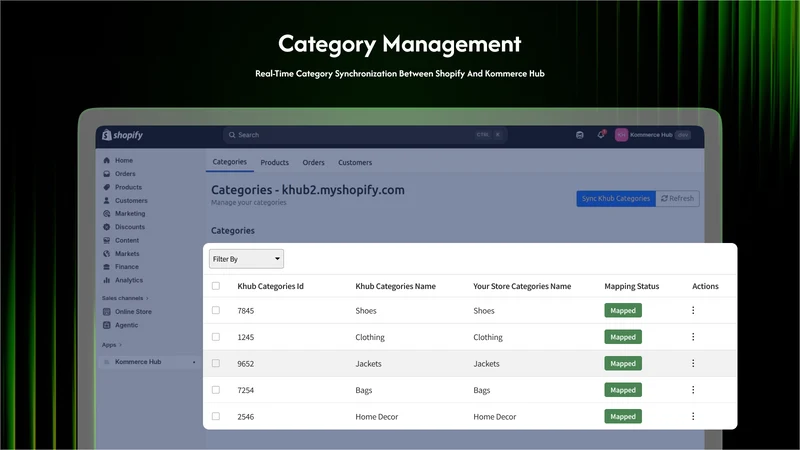Open actions menu for Clothing row
The image size is (800, 450).
693,337
